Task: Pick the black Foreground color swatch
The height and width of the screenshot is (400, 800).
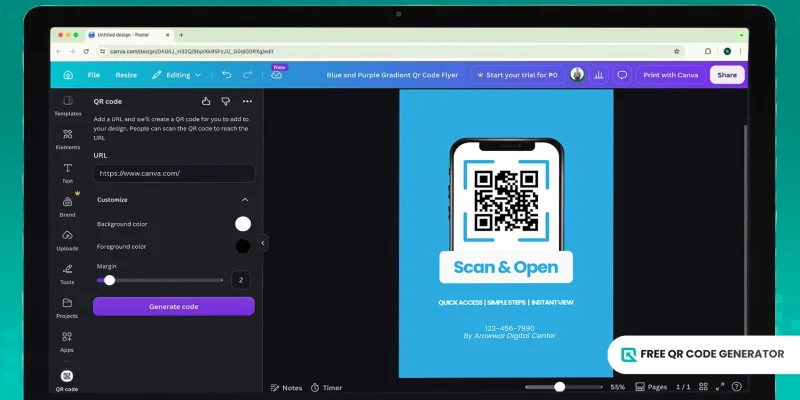Action: pyautogui.click(x=243, y=246)
